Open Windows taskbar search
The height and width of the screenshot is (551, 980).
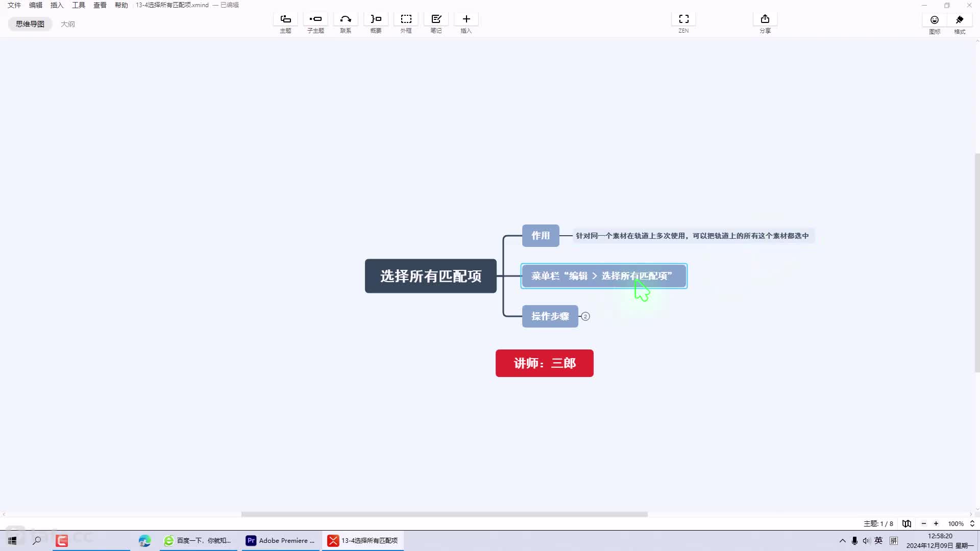37,540
